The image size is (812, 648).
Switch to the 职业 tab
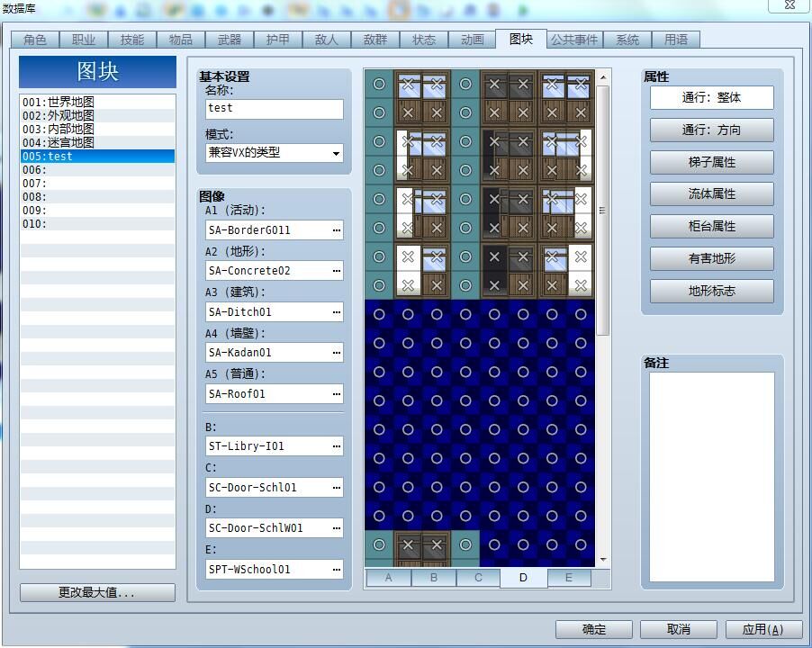pyautogui.click(x=84, y=40)
